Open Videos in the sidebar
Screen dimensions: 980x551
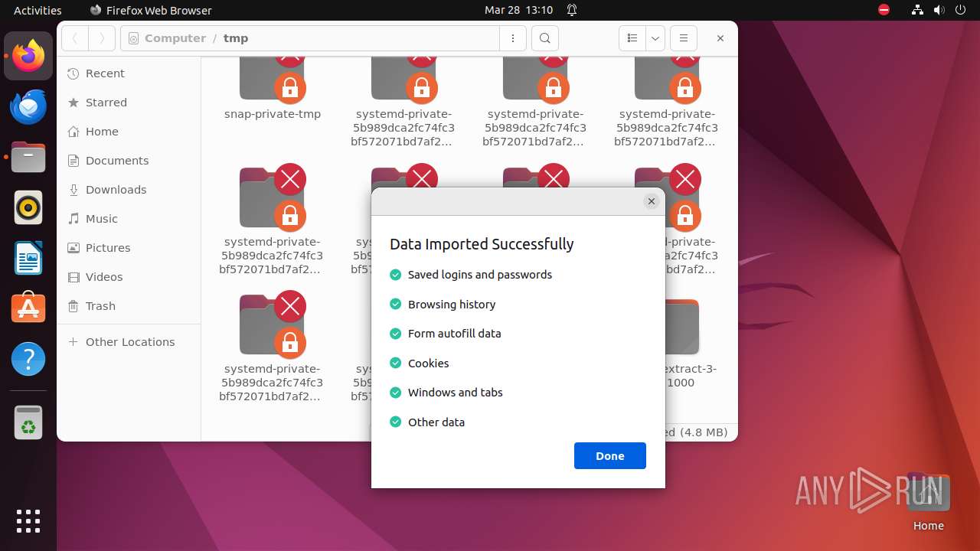(129, 277)
